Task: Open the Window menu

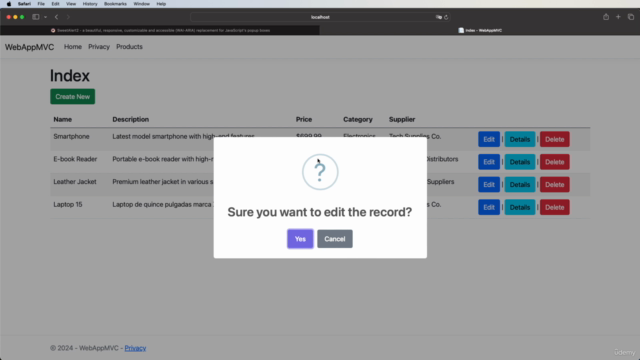Action: point(141,4)
